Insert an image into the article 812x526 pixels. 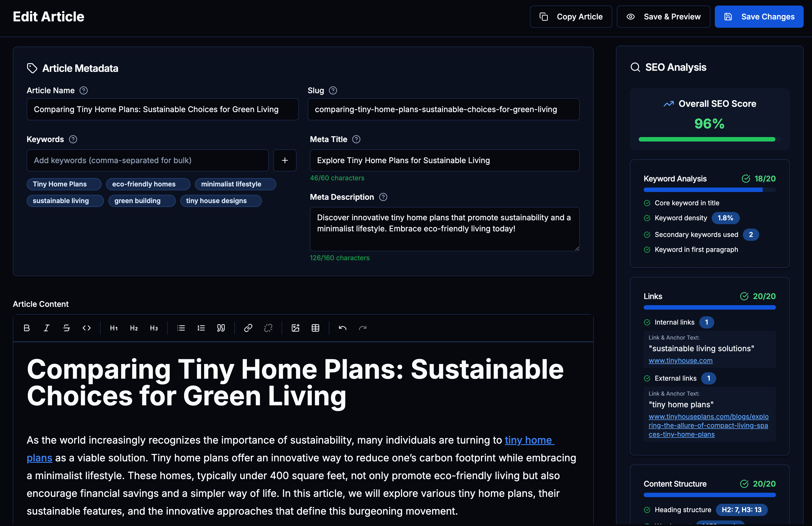pos(295,328)
